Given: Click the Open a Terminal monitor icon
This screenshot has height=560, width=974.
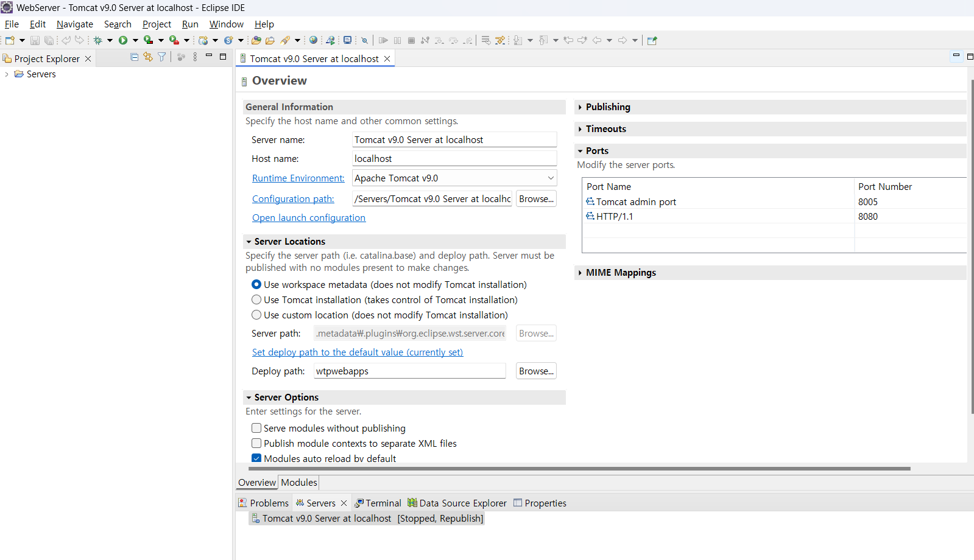Looking at the screenshot, I should click(x=347, y=40).
